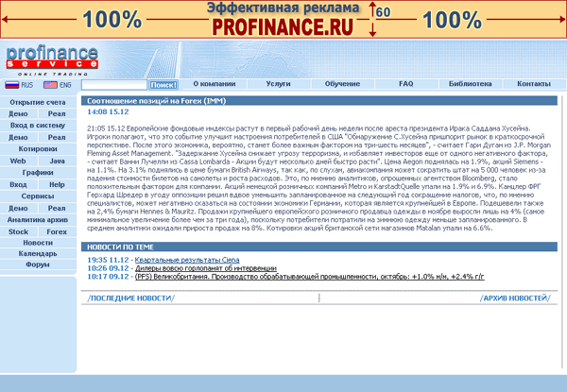This screenshot has height=392, width=567.
Task: Open the Библиотека section
Action: click(470, 84)
